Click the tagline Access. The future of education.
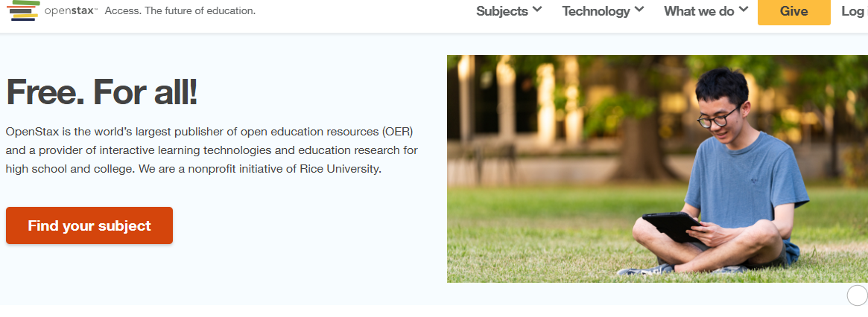The width and height of the screenshot is (868, 317). 180,11
